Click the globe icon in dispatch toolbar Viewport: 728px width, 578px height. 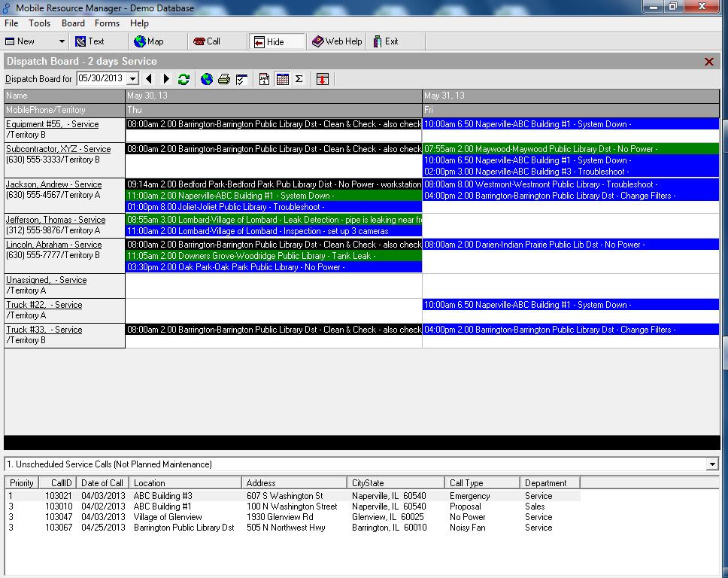(207, 79)
